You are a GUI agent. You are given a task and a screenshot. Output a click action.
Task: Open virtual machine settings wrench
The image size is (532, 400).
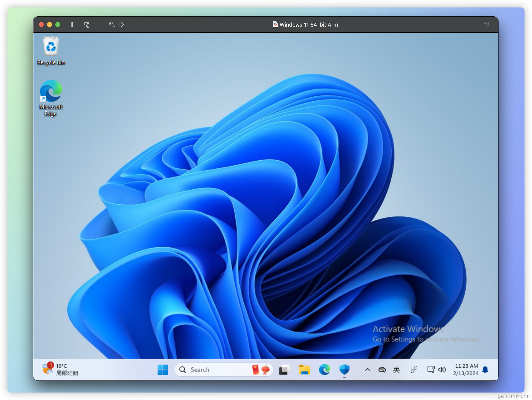point(112,25)
